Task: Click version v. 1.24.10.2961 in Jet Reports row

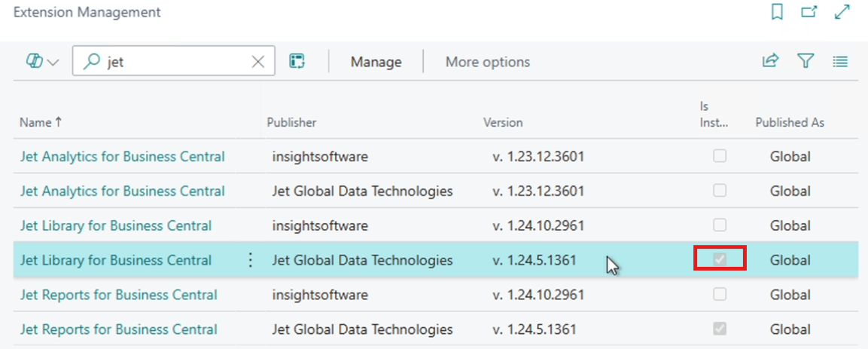Action: tap(538, 295)
